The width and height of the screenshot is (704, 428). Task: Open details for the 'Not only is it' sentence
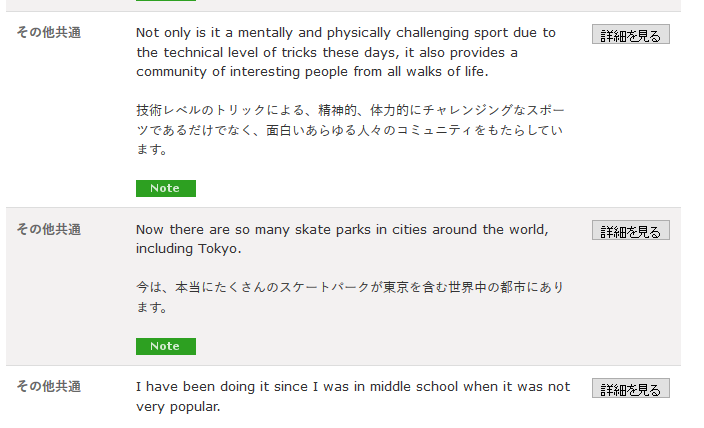630,35
